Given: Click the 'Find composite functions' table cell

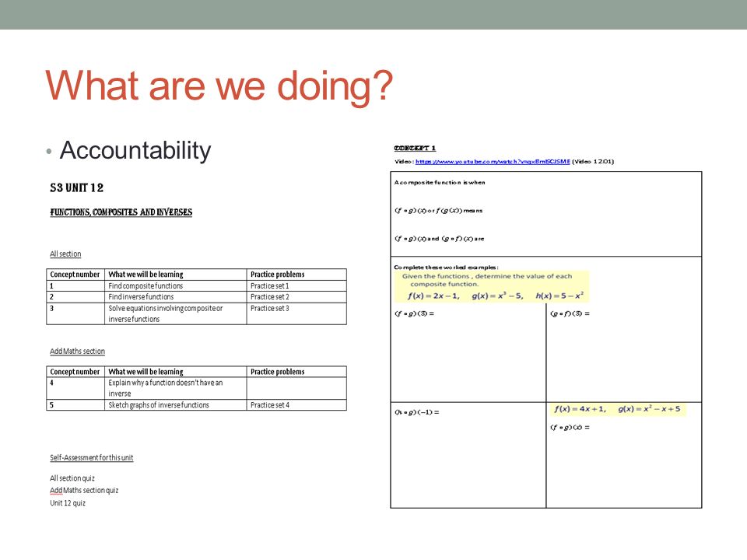Looking at the screenshot, I should coord(175,285).
